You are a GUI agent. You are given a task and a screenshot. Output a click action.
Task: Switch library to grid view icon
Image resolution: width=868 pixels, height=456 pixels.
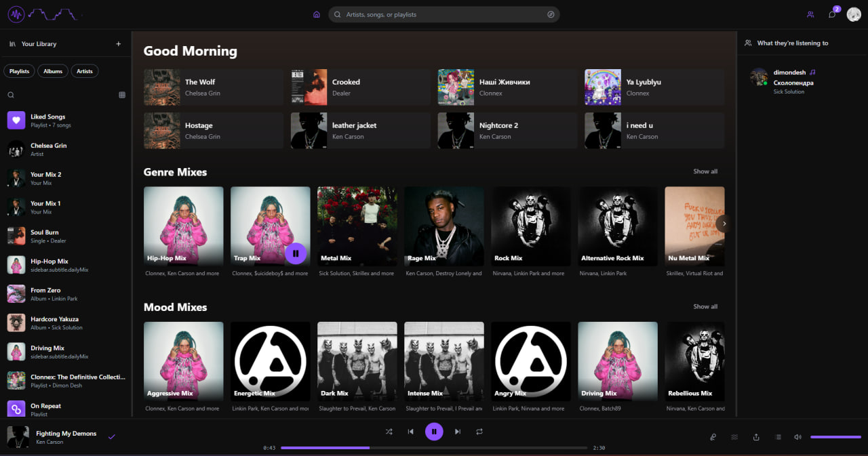click(x=122, y=95)
